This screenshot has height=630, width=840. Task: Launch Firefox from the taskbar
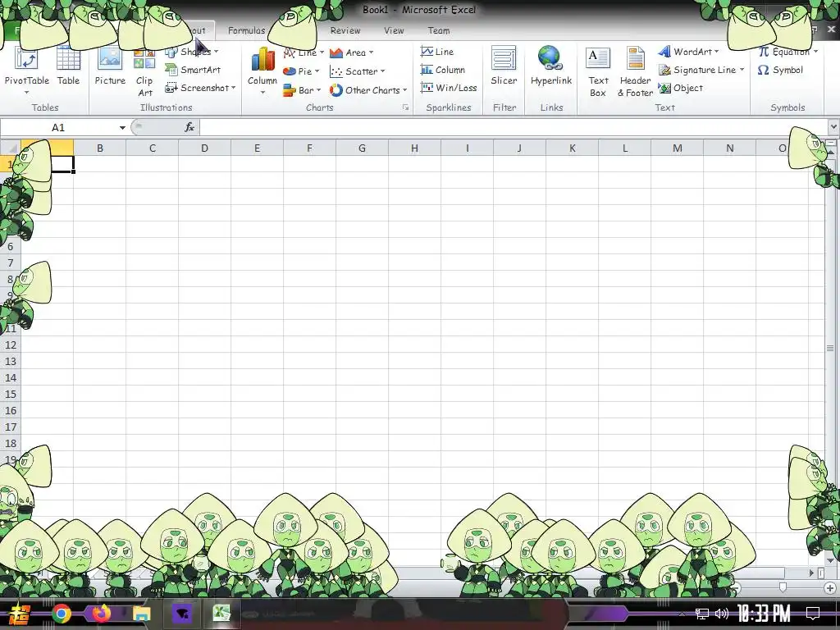pyautogui.click(x=101, y=614)
